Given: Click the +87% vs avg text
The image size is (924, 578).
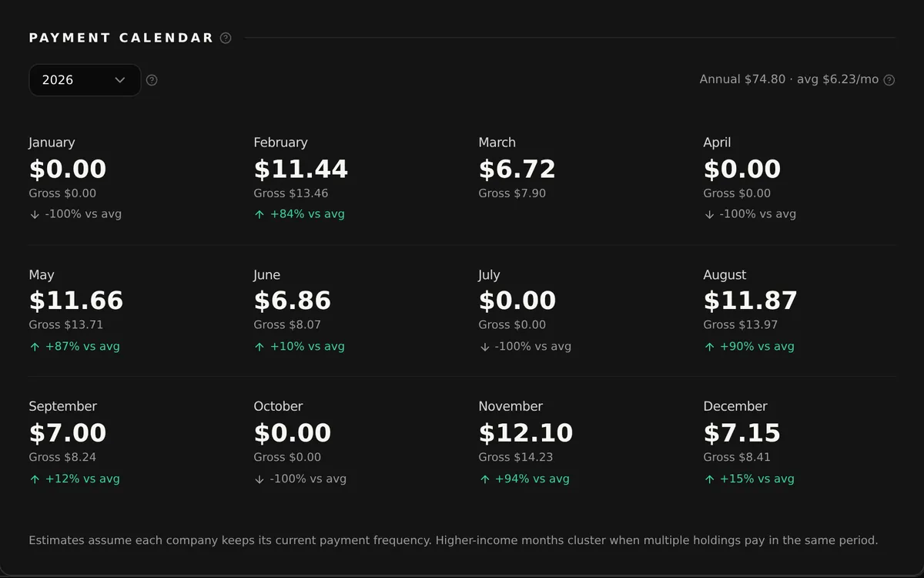Looking at the screenshot, I should (x=82, y=347).
